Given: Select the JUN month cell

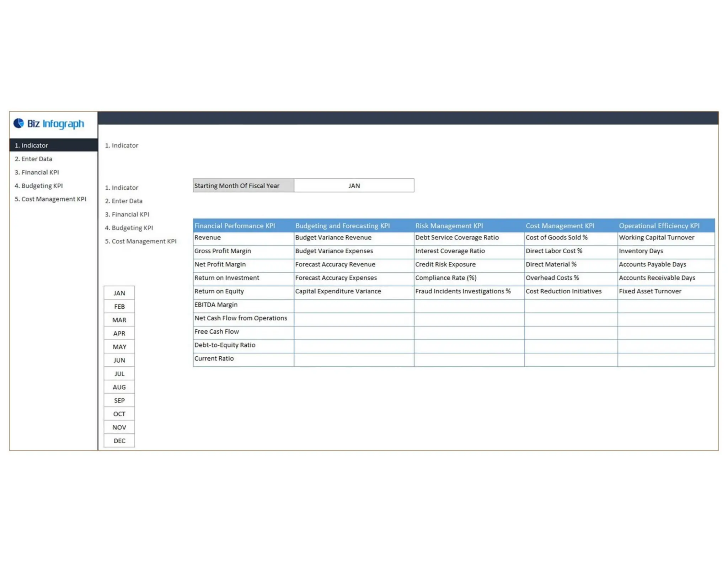Looking at the screenshot, I should click(x=119, y=360).
